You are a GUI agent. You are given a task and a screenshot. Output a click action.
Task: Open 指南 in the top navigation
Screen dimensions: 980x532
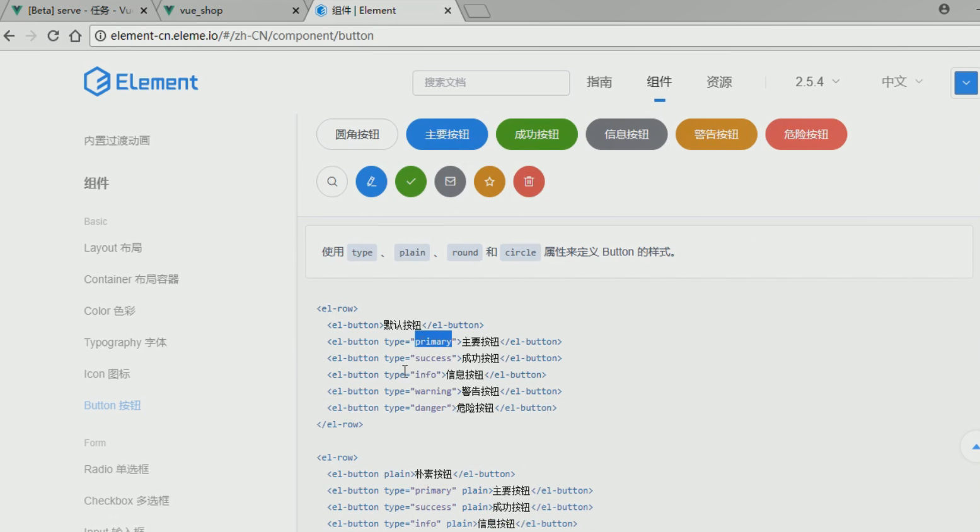click(x=599, y=82)
